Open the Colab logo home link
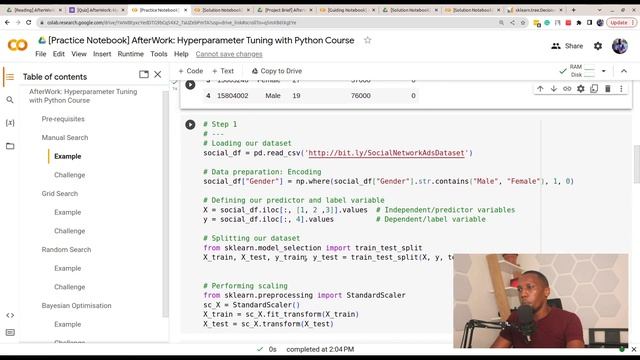640x360 pixels. (x=18, y=45)
